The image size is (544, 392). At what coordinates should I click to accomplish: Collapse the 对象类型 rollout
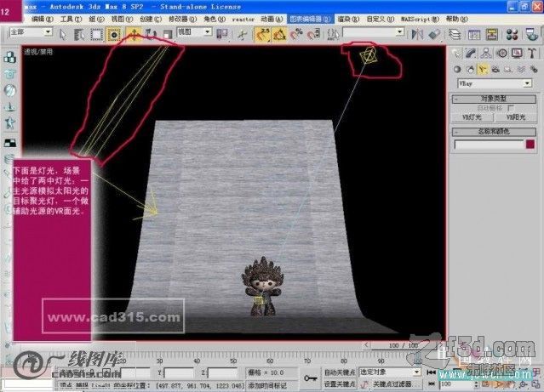[494, 99]
